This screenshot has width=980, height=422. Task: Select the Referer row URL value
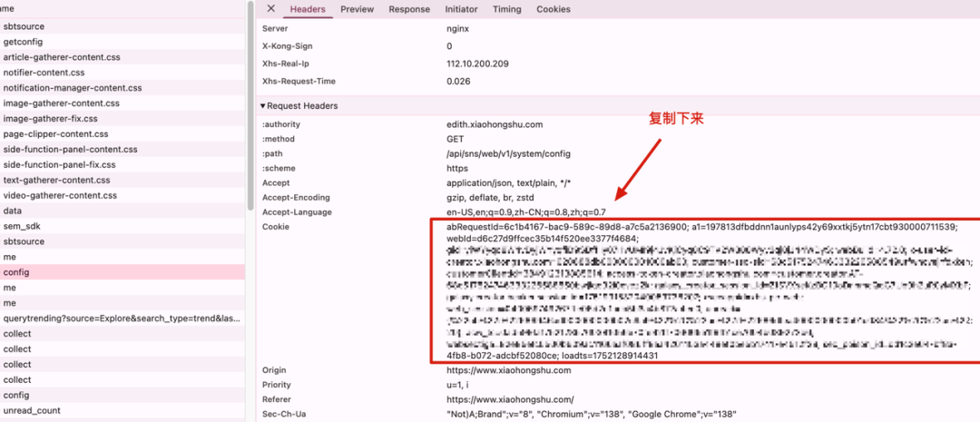tap(510, 399)
